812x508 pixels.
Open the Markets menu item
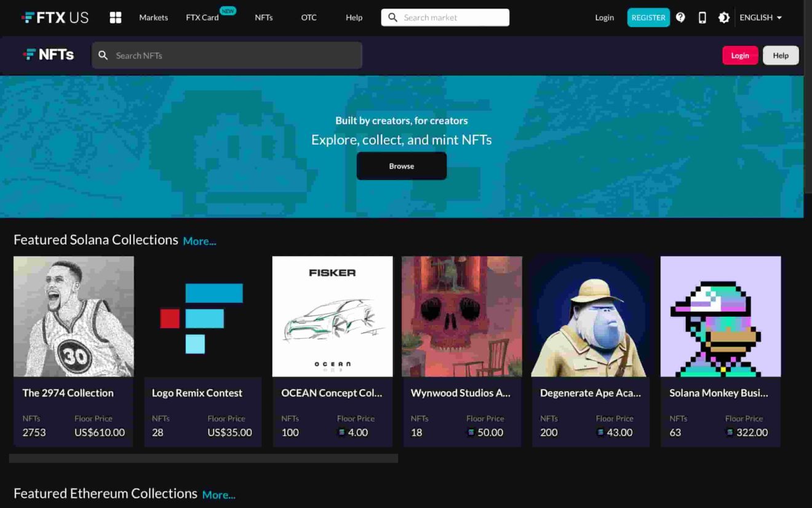pyautogui.click(x=153, y=17)
